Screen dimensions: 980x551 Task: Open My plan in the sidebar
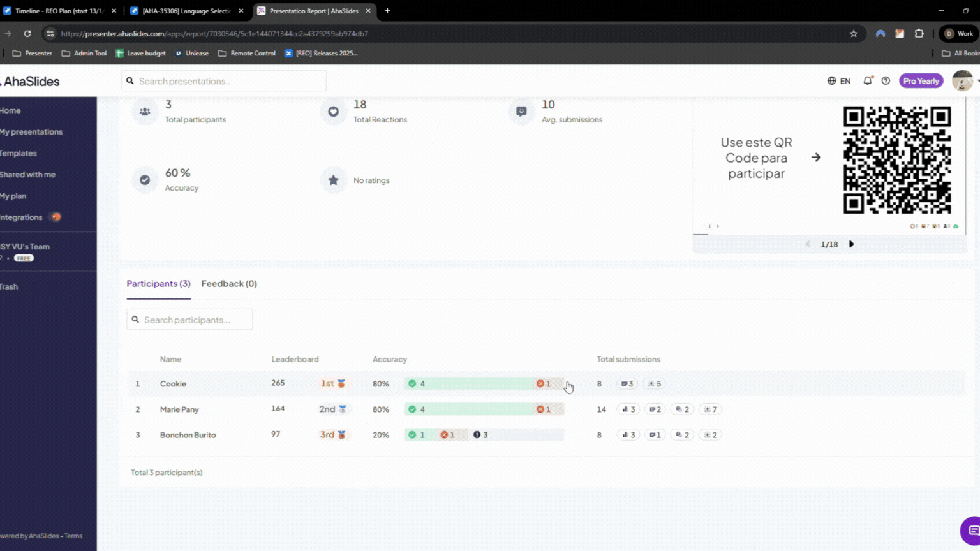[x=13, y=196]
